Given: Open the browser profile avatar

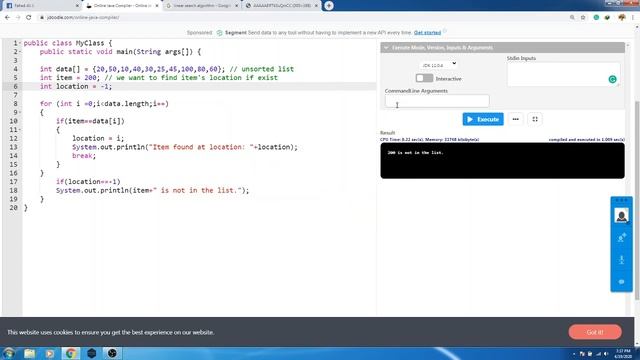Looking at the screenshot, I should [x=622, y=18].
